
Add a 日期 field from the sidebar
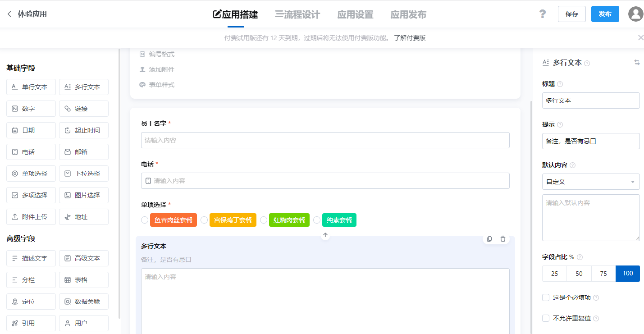(x=31, y=130)
